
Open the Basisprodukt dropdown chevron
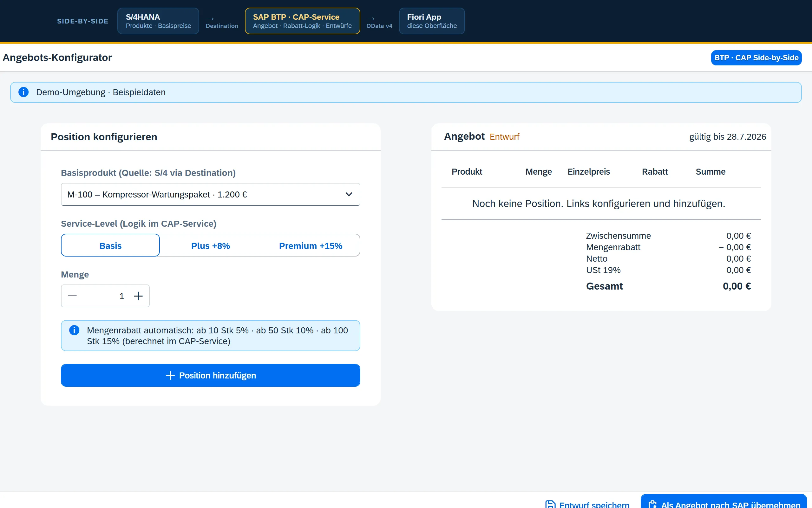349,194
